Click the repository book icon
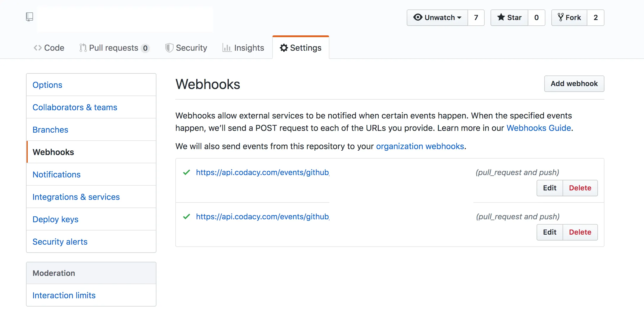This screenshot has width=644, height=326. (x=29, y=17)
